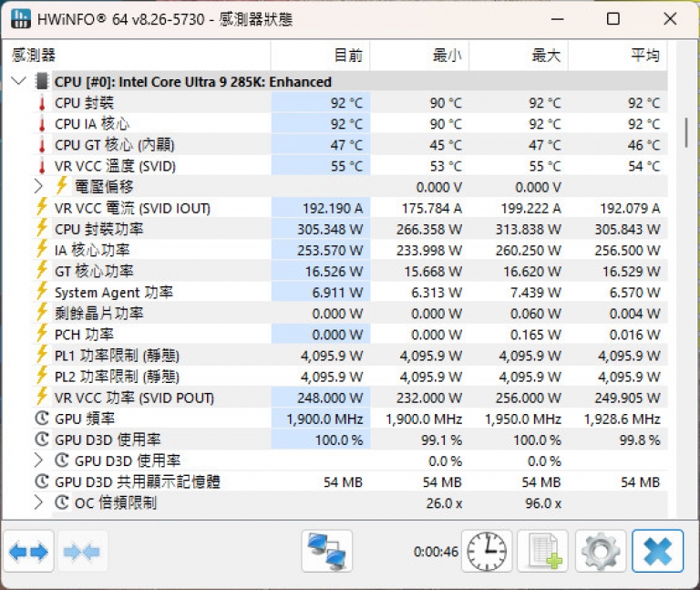Viewport: 700px width, 590px height.
Task: Select the System Agent 功率 row label
Action: (113, 293)
